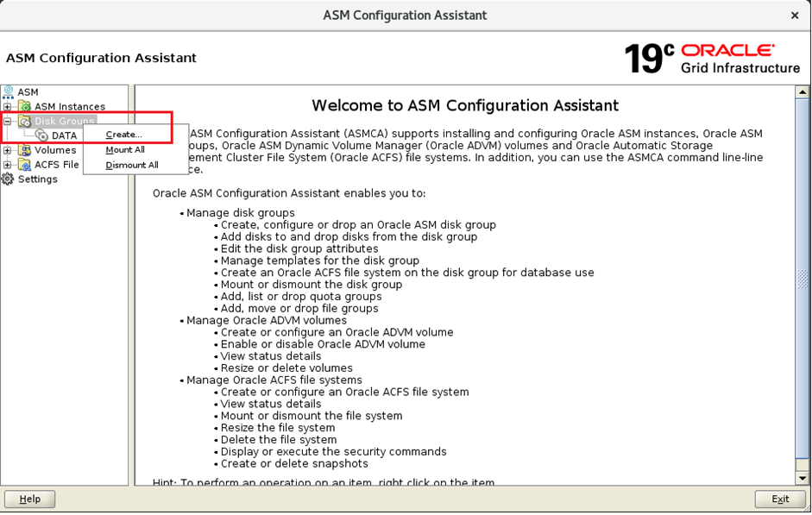Select the ASM root tree item

click(28, 91)
